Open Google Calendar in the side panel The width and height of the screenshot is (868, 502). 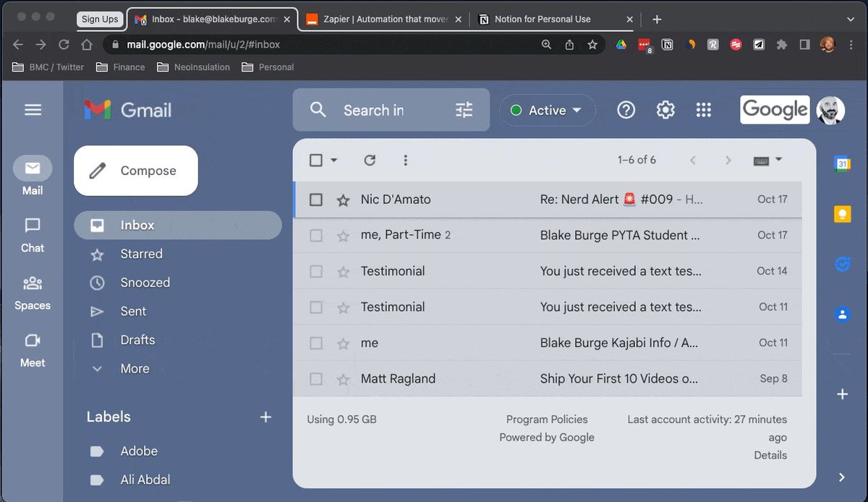(x=842, y=164)
